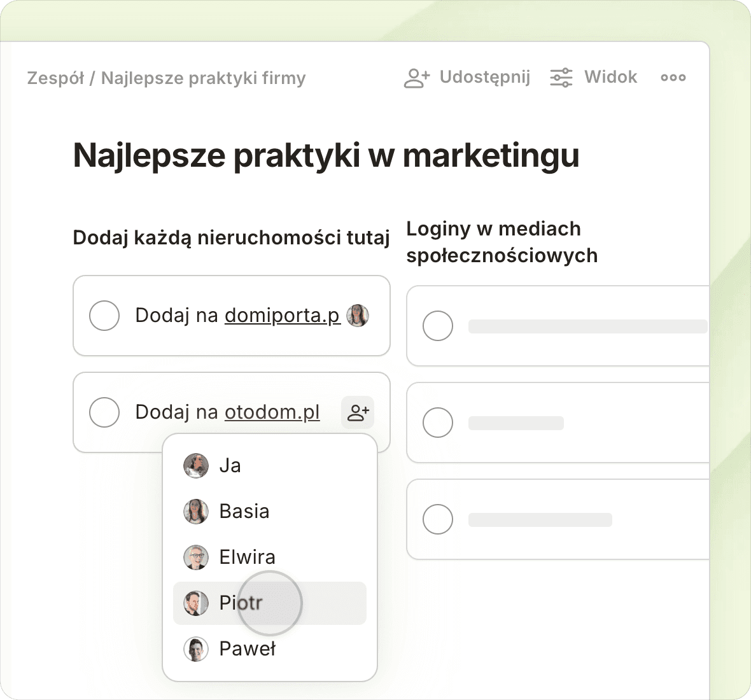Image resolution: width=751 pixels, height=700 pixels.
Task: Open the domiporta.p link
Action: (282, 316)
